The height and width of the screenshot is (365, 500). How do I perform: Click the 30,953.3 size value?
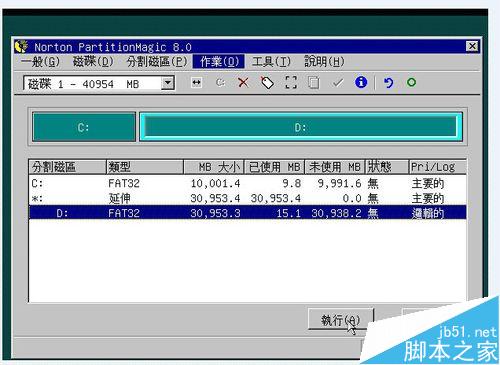coord(215,213)
